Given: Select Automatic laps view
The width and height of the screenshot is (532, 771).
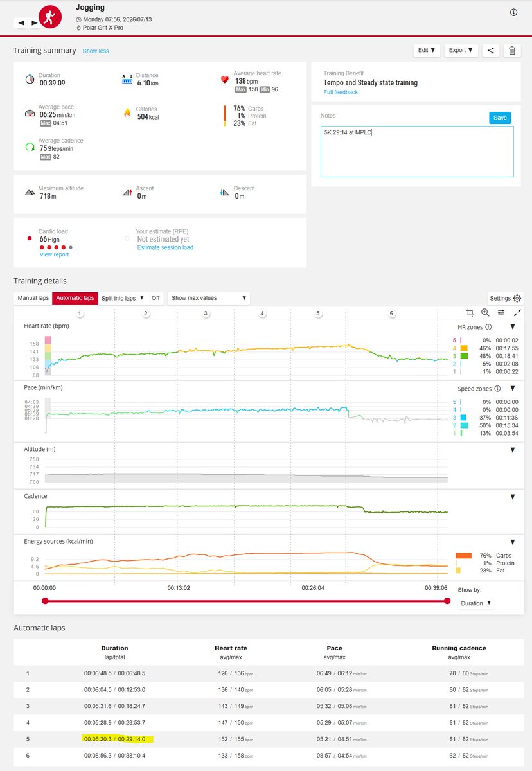Looking at the screenshot, I should 75,298.
